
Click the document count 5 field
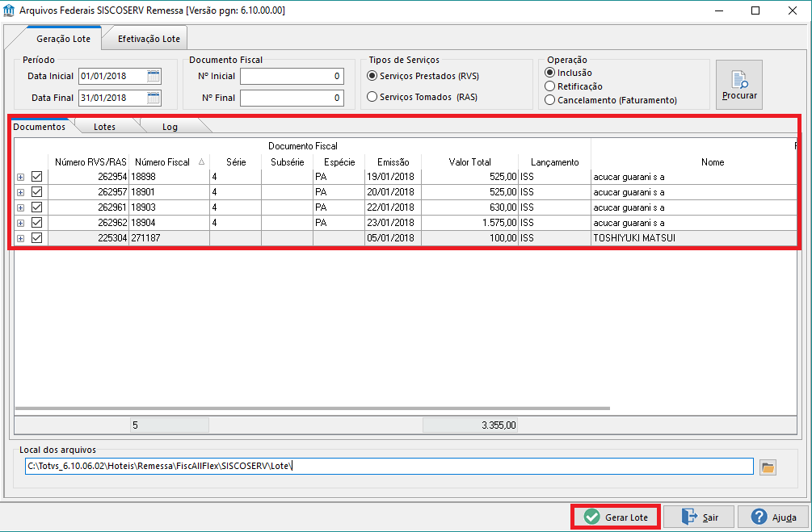click(170, 425)
